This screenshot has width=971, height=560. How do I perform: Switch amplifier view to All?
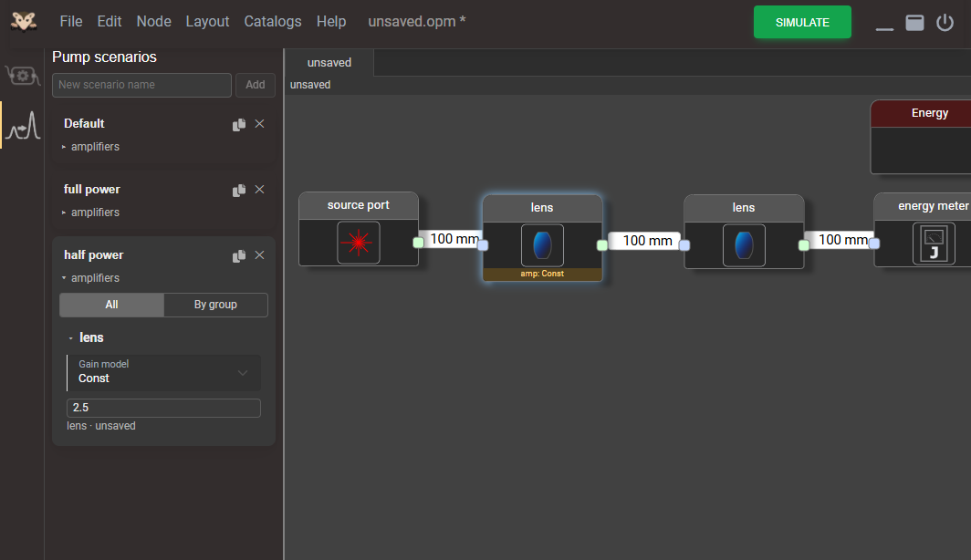pos(111,305)
